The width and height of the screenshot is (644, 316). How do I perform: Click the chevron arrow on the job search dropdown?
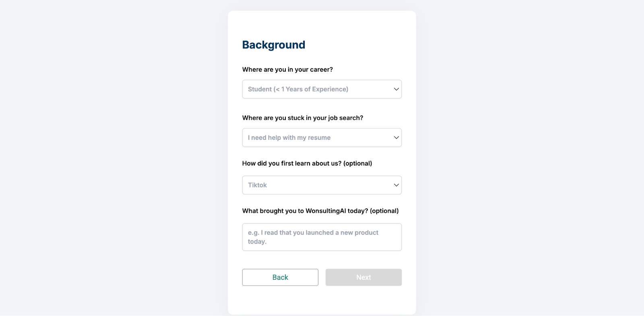click(396, 137)
